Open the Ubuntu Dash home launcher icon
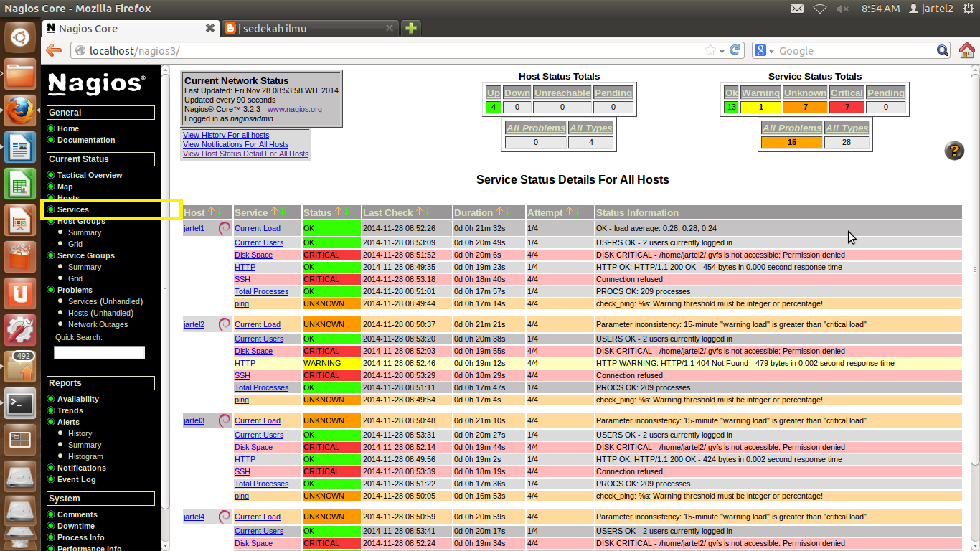The width and height of the screenshot is (980, 551). [20, 37]
